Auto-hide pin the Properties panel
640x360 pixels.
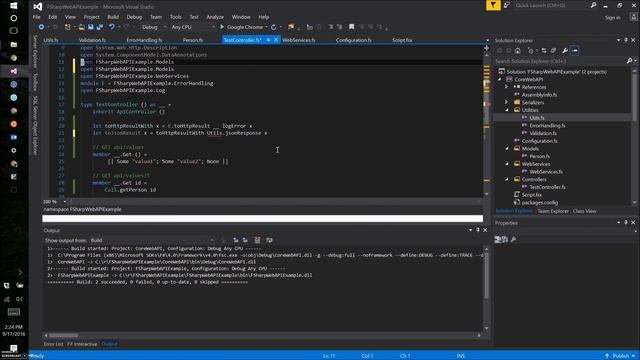626,222
